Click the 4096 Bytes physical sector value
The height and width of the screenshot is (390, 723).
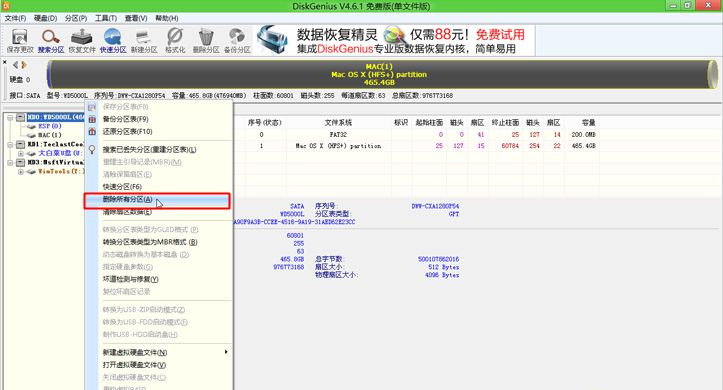click(442, 275)
